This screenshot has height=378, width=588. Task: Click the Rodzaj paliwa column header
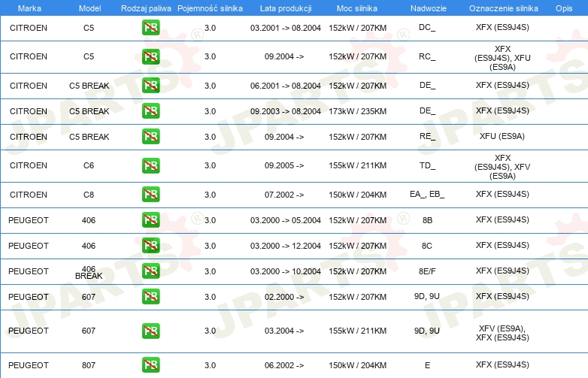(146, 8)
